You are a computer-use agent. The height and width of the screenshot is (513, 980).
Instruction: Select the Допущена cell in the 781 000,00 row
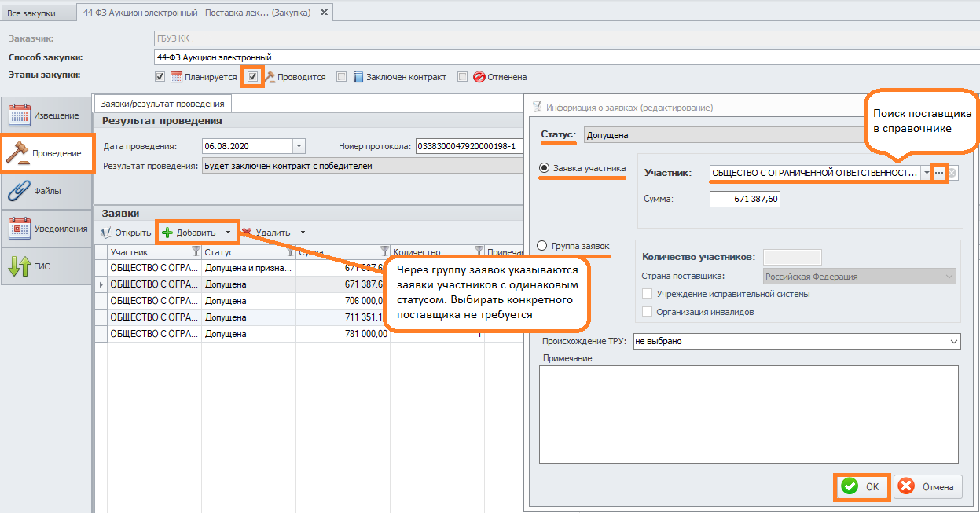[248, 333]
